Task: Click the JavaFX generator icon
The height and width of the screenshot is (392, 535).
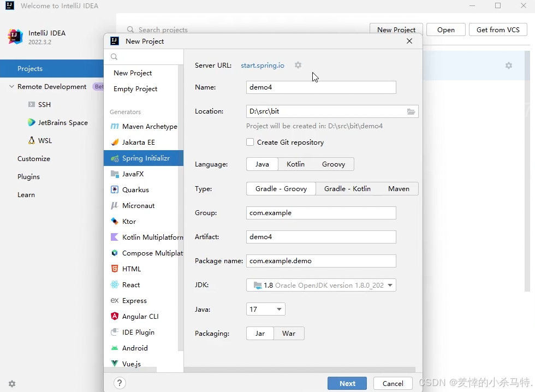Action: click(x=115, y=174)
